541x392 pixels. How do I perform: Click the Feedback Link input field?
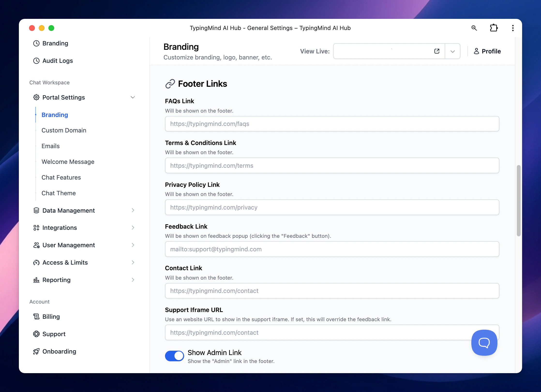click(x=332, y=249)
